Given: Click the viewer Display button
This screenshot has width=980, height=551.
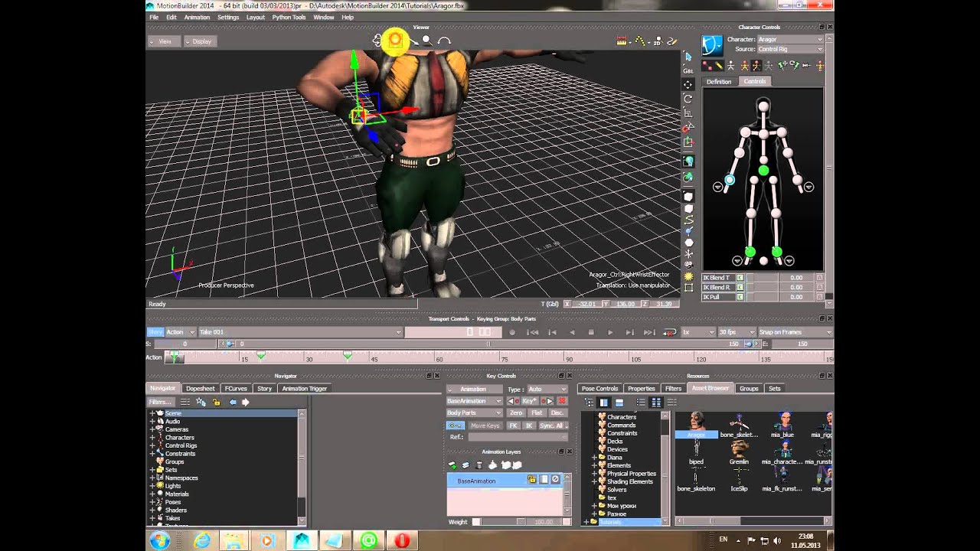Looking at the screenshot, I should (200, 41).
